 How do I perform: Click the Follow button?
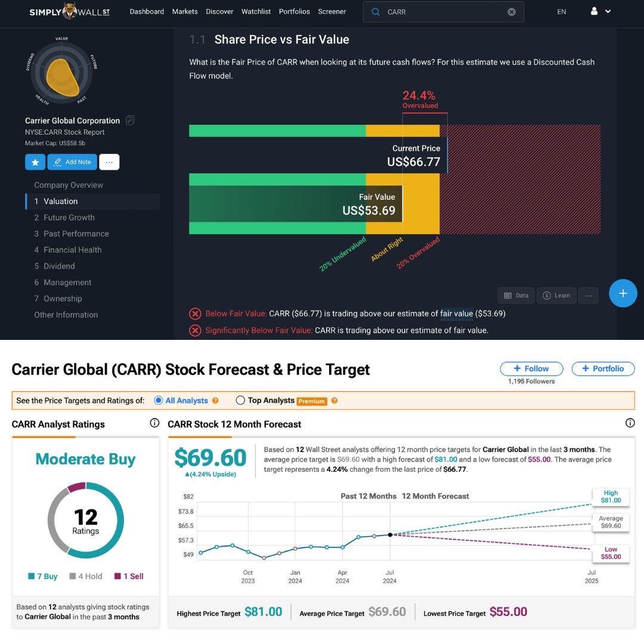tap(531, 369)
